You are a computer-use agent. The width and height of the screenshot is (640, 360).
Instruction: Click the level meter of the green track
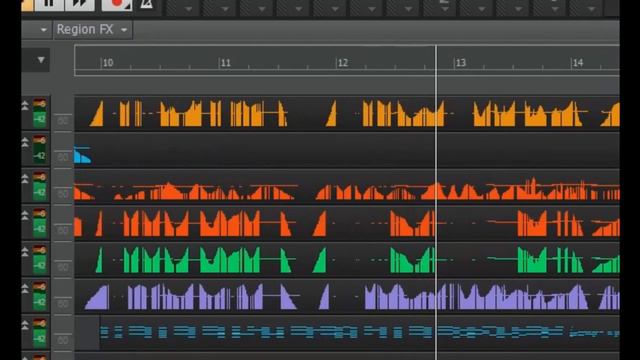(40, 259)
